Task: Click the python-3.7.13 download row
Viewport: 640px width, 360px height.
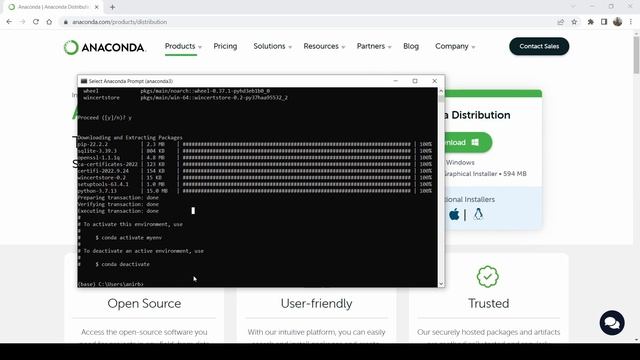Action: pyautogui.click(x=255, y=191)
